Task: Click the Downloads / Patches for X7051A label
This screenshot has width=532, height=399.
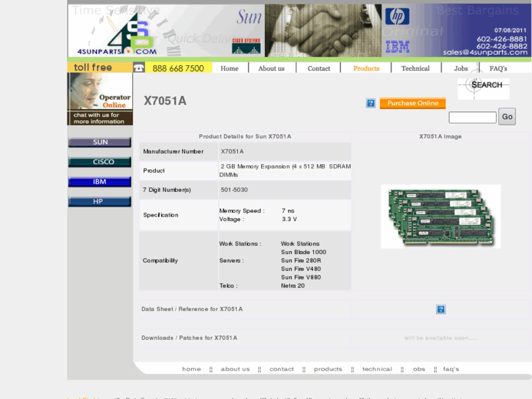Action: coord(190,338)
